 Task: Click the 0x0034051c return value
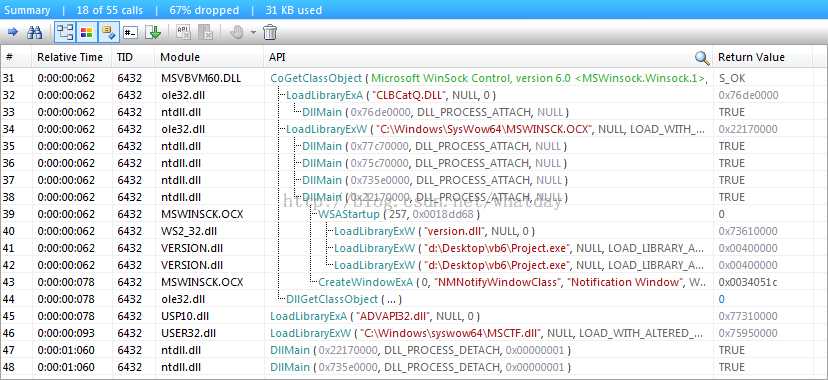(748, 282)
